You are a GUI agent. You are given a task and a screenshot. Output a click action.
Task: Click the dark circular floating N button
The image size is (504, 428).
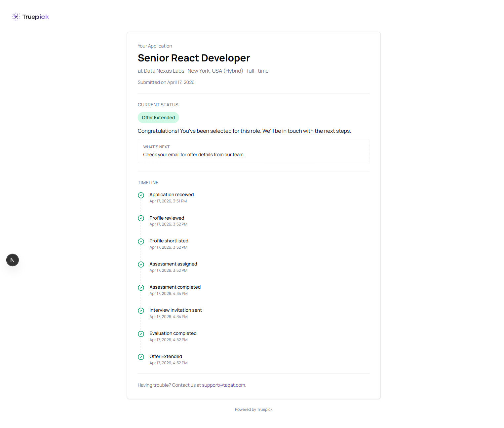(13, 260)
